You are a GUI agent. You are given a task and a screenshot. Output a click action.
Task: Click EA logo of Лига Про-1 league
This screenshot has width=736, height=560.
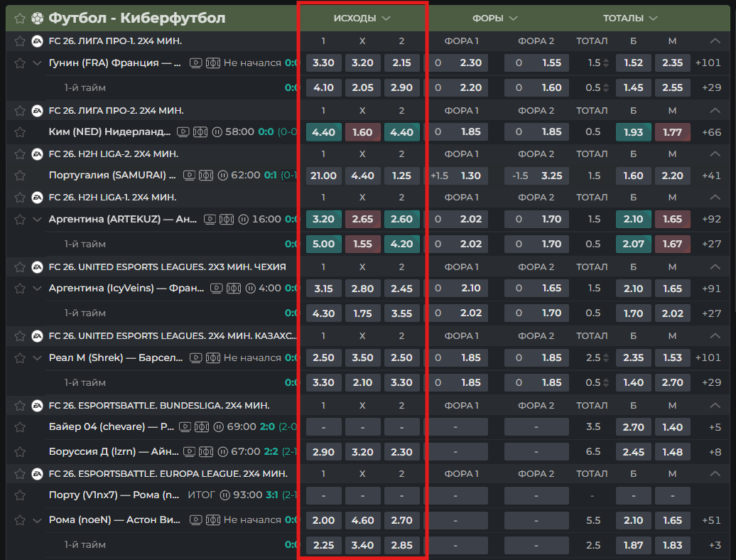click(x=38, y=41)
